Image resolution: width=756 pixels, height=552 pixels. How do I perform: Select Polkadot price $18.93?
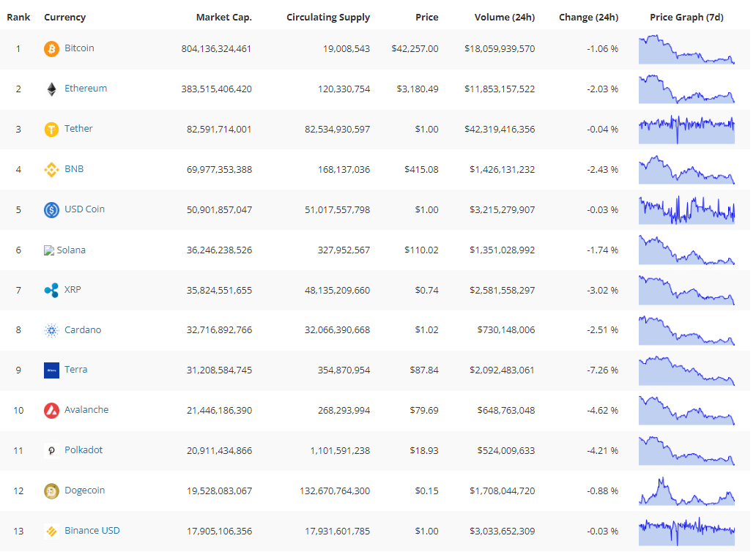click(x=424, y=451)
